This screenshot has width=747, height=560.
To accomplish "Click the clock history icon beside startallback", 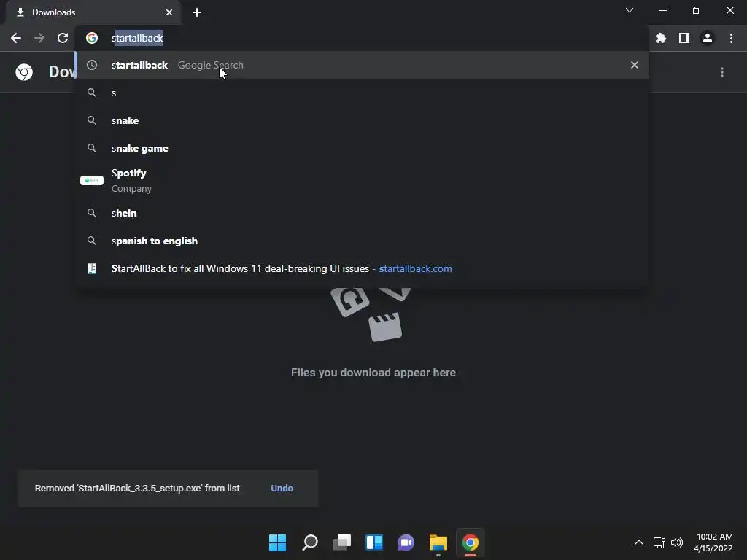I will 92,65.
